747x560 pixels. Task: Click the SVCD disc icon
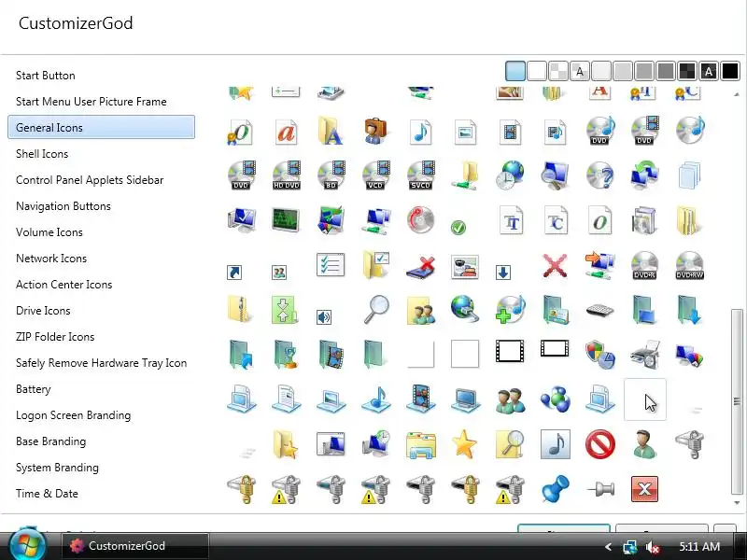coord(421,175)
